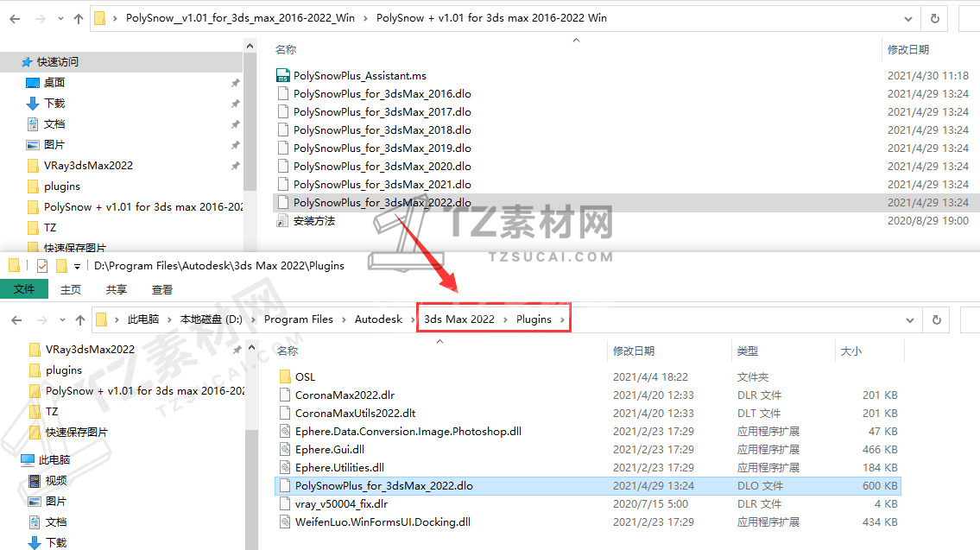Image resolution: width=980 pixels, height=550 pixels.
Task: Open 下载 in top window quick access
Action: point(54,103)
